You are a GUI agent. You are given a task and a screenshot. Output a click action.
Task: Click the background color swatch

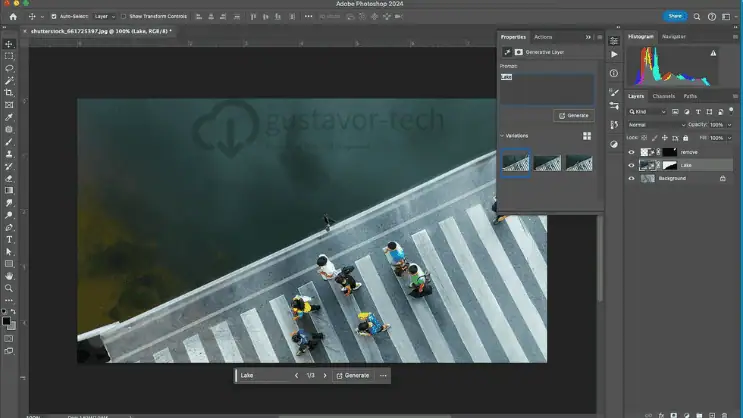tap(11, 326)
